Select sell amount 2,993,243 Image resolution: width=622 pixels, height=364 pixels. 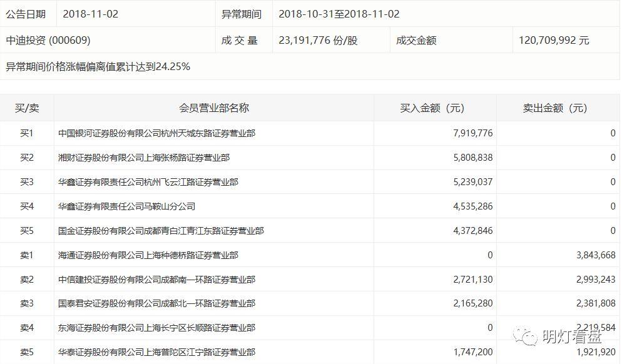click(x=596, y=280)
